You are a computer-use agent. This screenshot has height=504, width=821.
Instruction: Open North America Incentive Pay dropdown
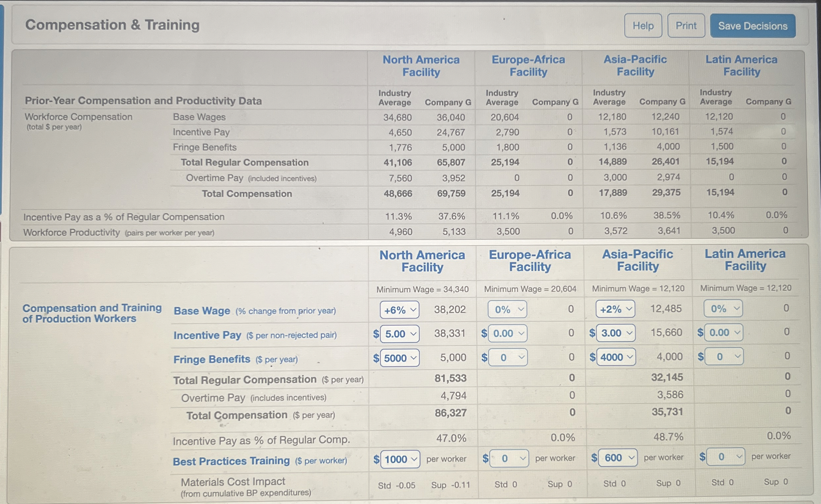click(x=399, y=334)
